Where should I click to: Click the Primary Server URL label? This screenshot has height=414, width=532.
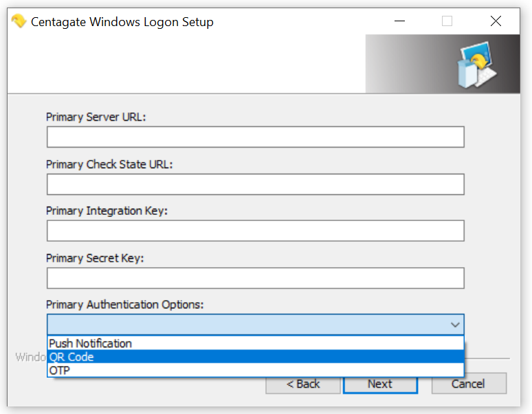click(x=96, y=117)
